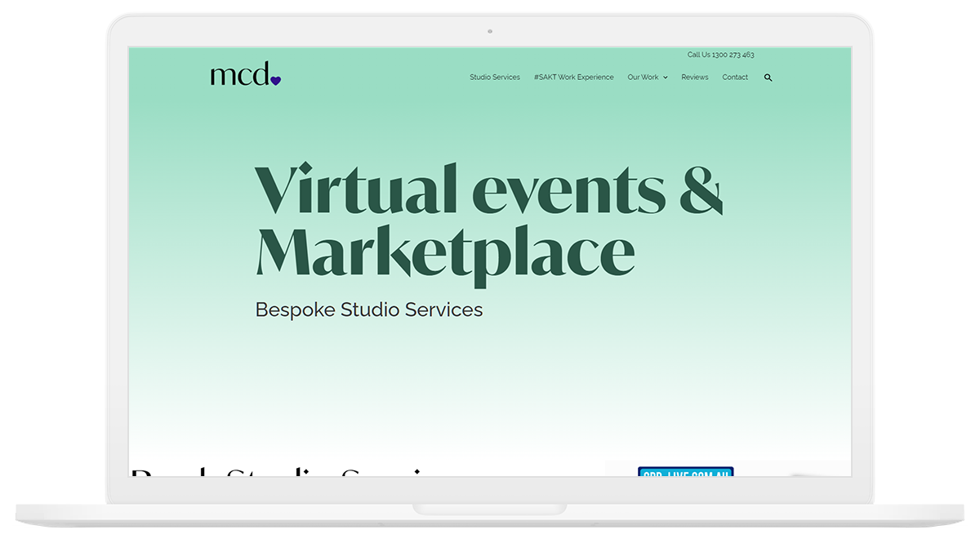Click the Call Us 1300 273 463 number
The height and width of the screenshot is (539, 980).
[x=720, y=55]
